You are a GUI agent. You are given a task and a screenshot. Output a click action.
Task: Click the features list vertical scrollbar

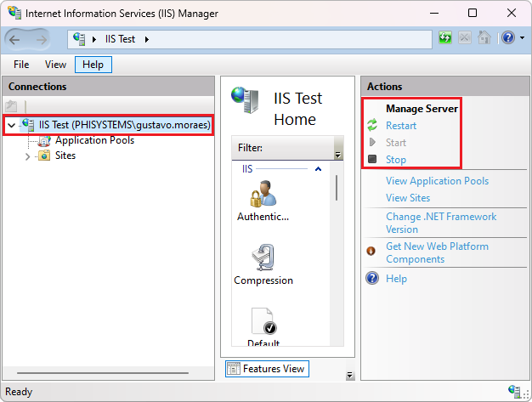point(337,188)
